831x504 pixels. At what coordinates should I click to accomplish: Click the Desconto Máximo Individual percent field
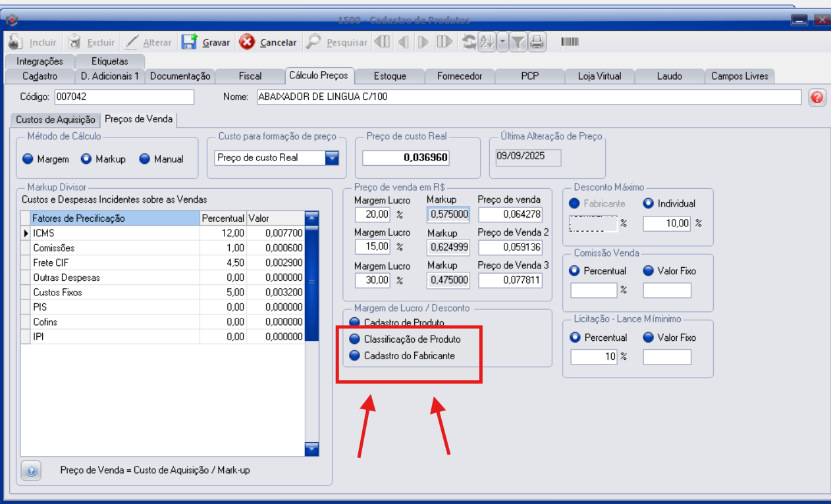pos(666,224)
